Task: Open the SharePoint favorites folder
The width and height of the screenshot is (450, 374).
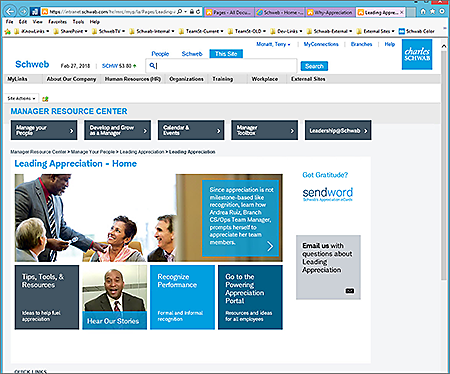Action: 71,31
